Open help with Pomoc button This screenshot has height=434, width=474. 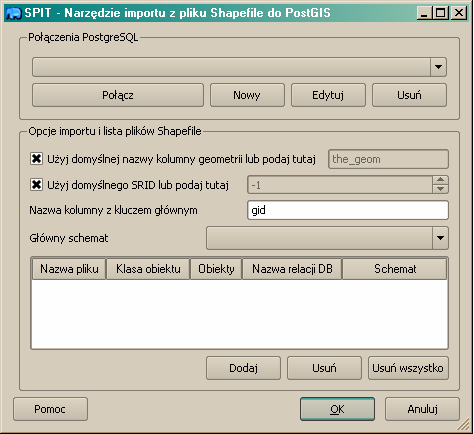click(50, 409)
